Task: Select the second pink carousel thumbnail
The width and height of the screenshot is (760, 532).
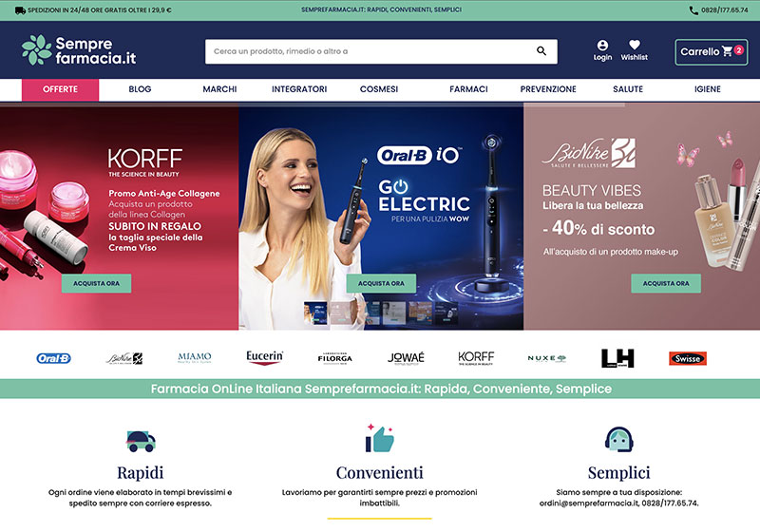Action: tap(341, 313)
